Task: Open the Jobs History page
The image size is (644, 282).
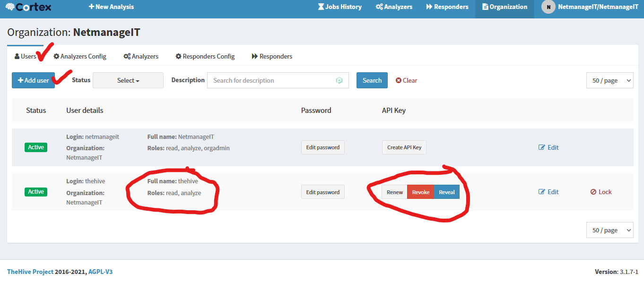Action: [339, 7]
